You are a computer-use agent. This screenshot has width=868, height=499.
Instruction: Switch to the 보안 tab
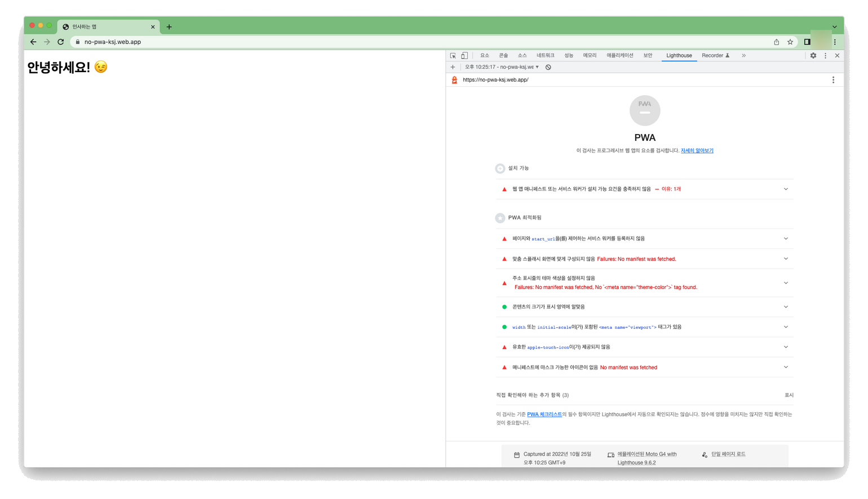(x=648, y=56)
